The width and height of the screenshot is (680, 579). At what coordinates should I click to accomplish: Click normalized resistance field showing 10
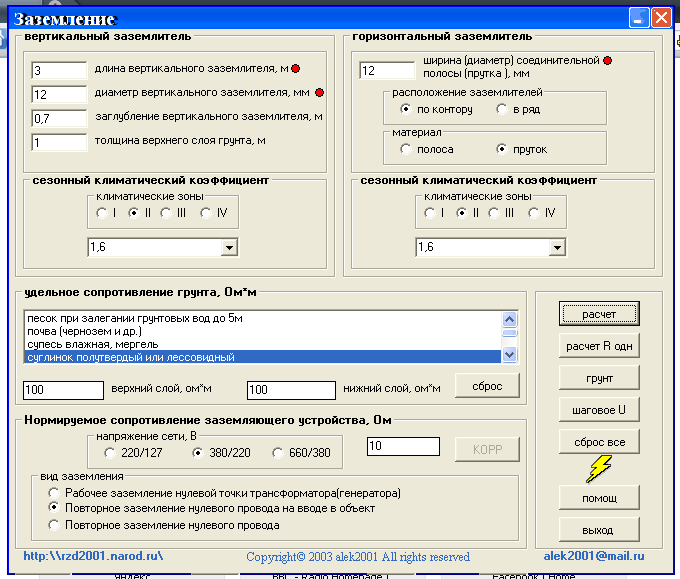[x=403, y=446]
